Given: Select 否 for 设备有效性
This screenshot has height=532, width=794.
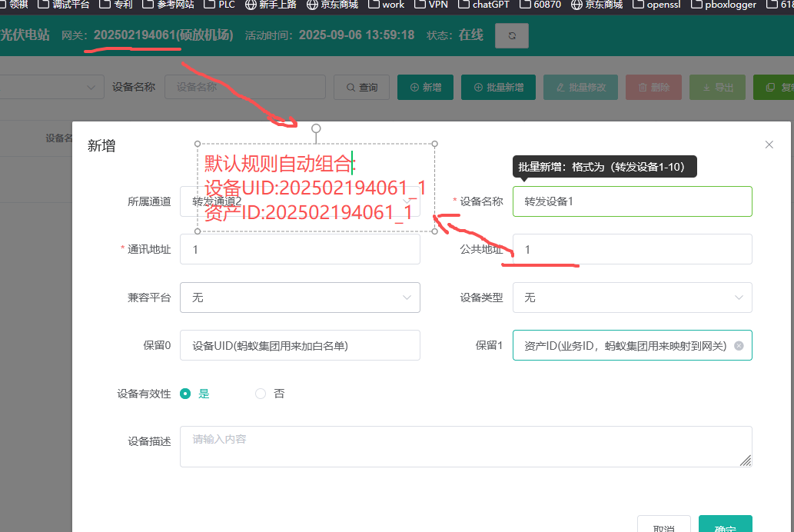Looking at the screenshot, I should coord(261,394).
